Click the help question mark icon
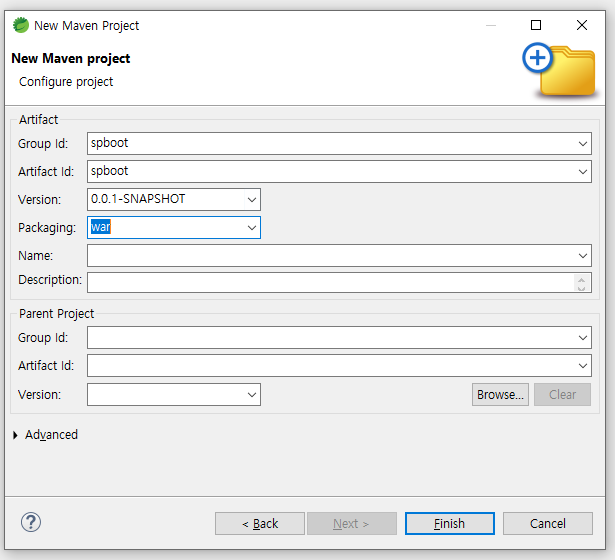 [x=31, y=522]
